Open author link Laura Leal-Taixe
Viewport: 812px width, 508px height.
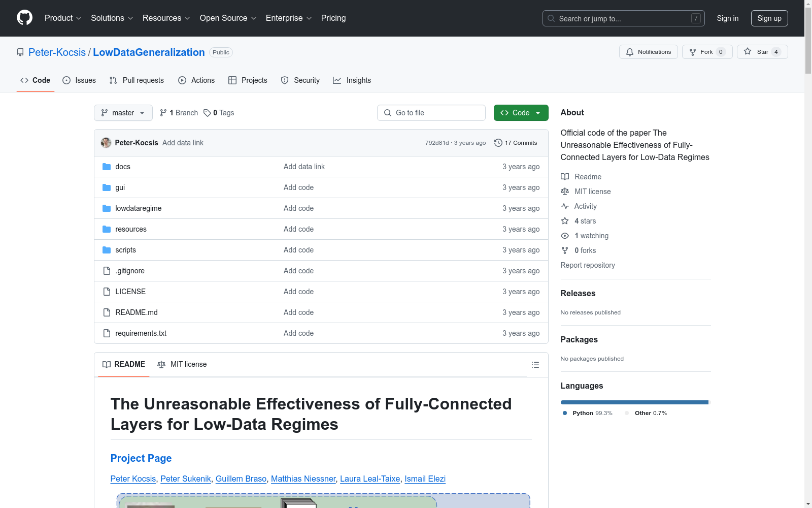pyautogui.click(x=370, y=479)
